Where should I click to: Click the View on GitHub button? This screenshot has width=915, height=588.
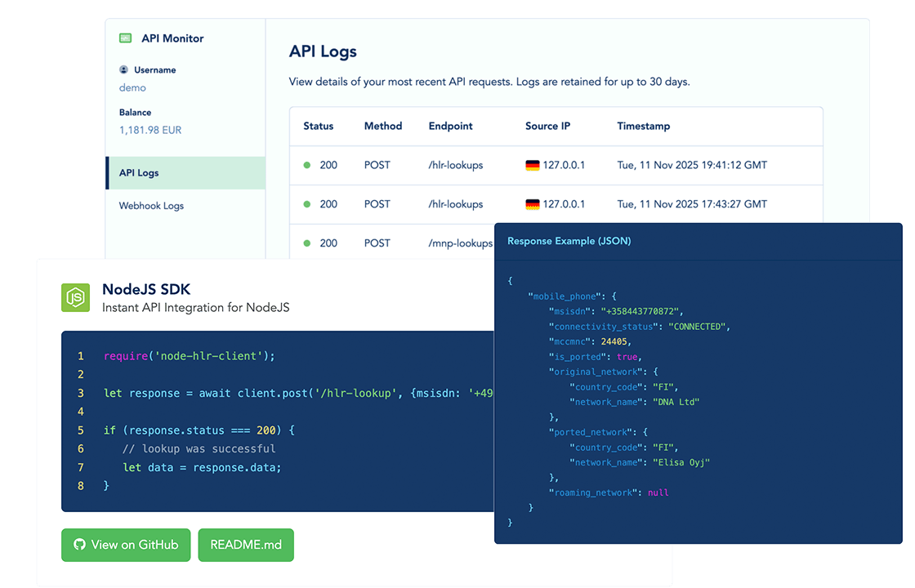(126, 545)
